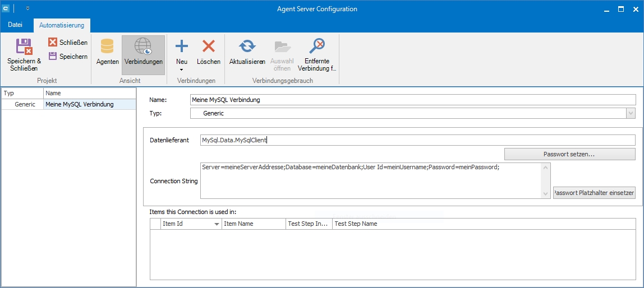Click the Schließen icon in Projekt group
The image size is (644, 288).
pyautogui.click(x=53, y=42)
